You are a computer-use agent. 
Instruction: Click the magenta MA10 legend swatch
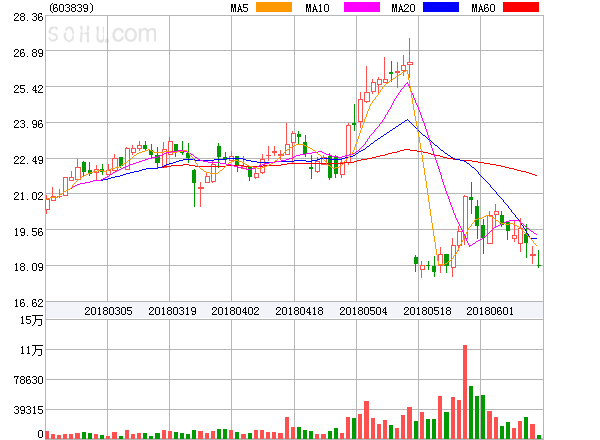pos(362,7)
